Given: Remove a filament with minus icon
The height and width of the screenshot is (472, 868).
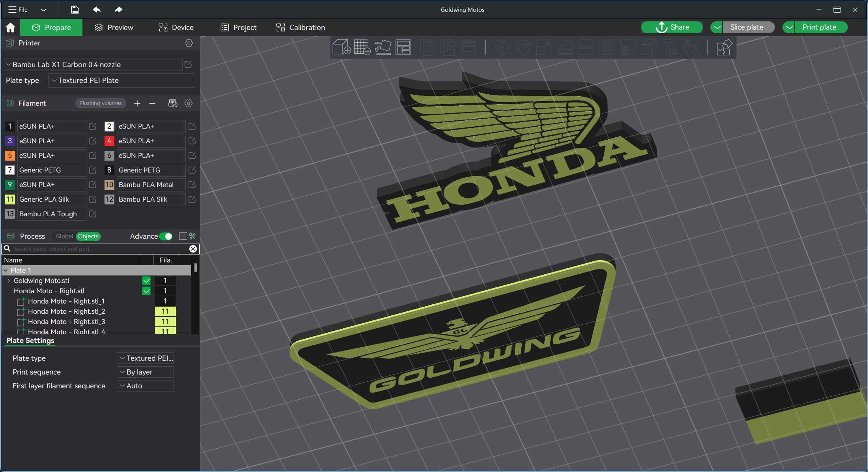Looking at the screenshot, I should tap(152, 103).
